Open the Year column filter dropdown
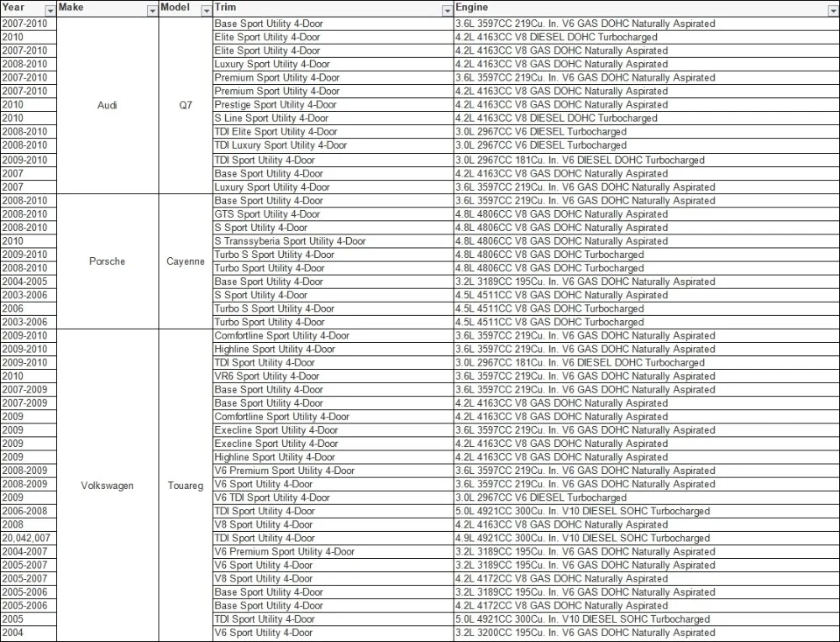Viewport: 840px width, 642px height. click(50, 11)
